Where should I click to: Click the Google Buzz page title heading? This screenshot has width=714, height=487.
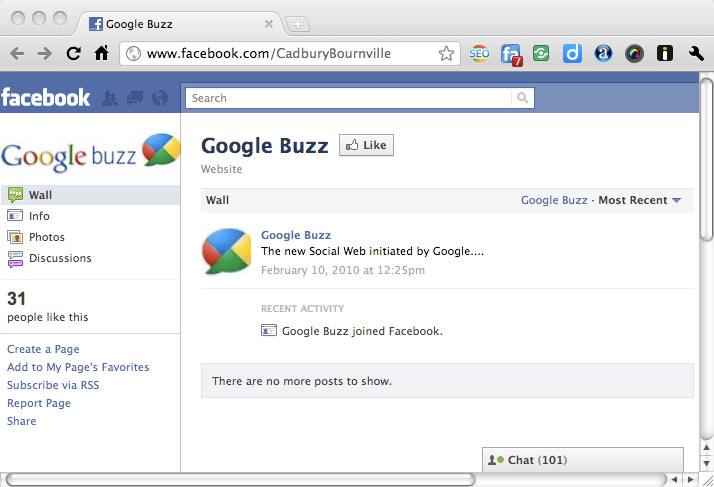point(265,146)
